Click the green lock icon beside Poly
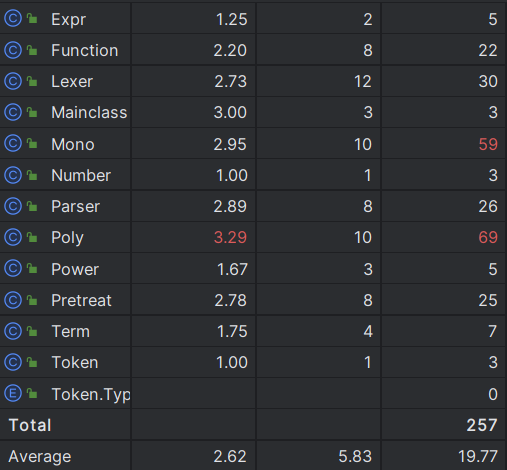 (x=32, y=237)
